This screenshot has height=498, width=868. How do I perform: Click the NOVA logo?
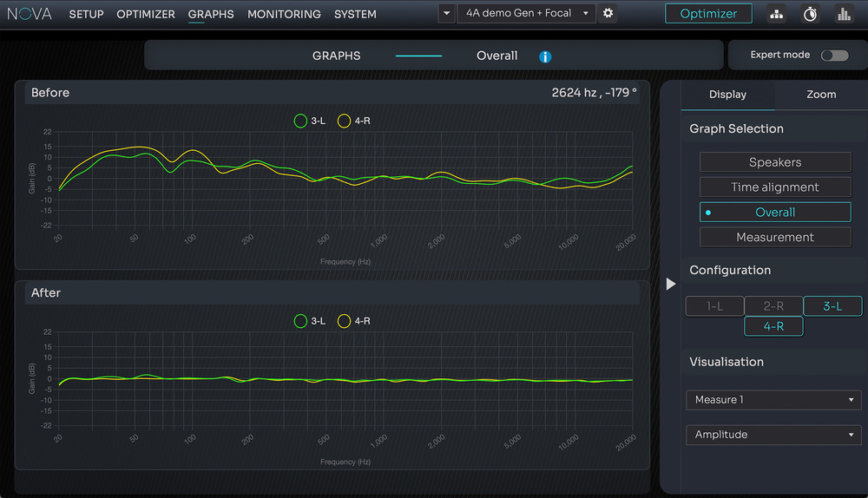(x=30, y=14)
